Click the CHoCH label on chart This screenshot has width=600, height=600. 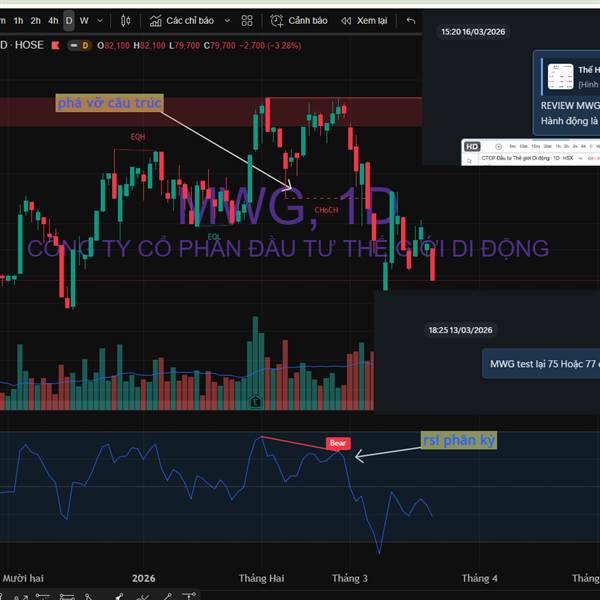point(326,210)
